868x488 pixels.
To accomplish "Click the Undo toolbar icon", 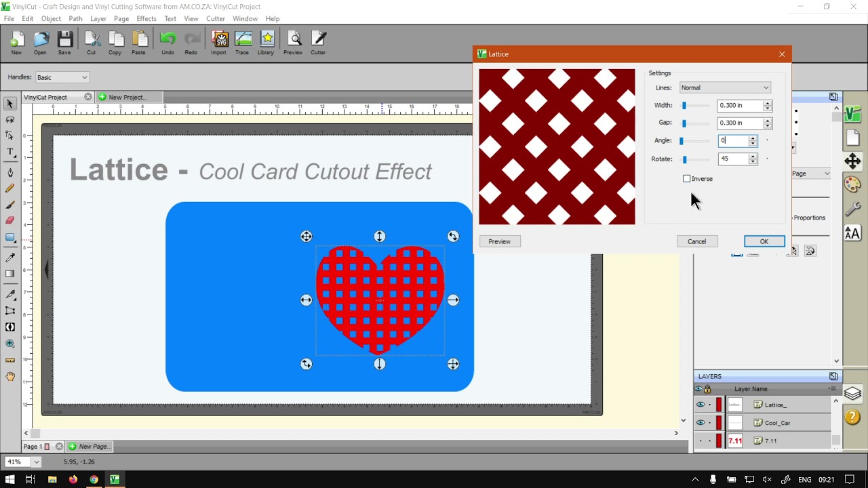I will point(167,43).
